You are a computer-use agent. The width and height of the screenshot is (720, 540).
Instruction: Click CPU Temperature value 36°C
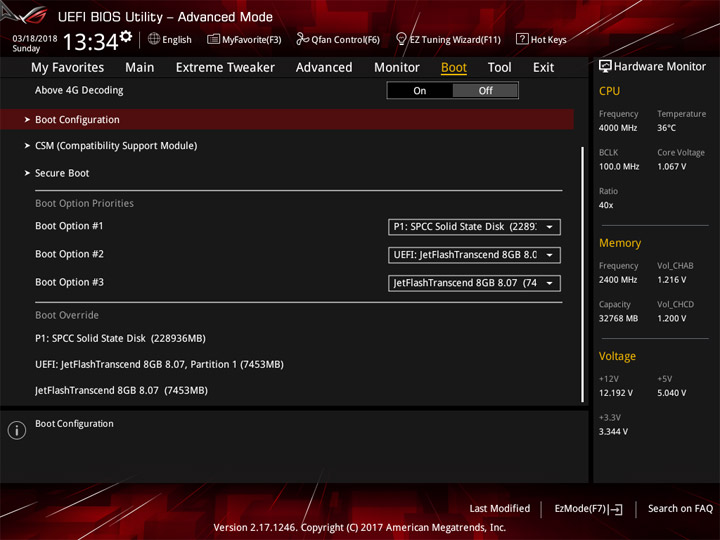pyautogui.click(x=666, y=128)
